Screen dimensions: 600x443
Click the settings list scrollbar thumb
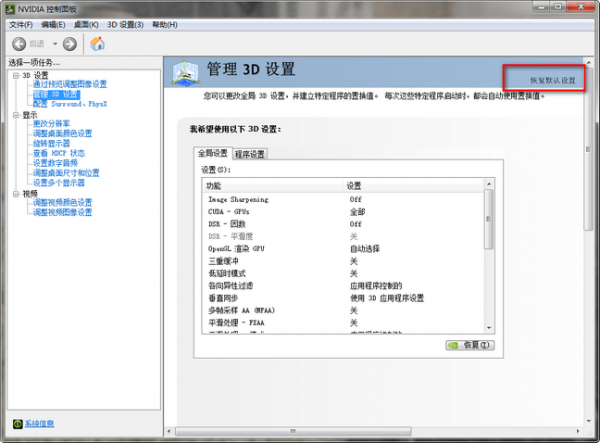pos(489,219)
